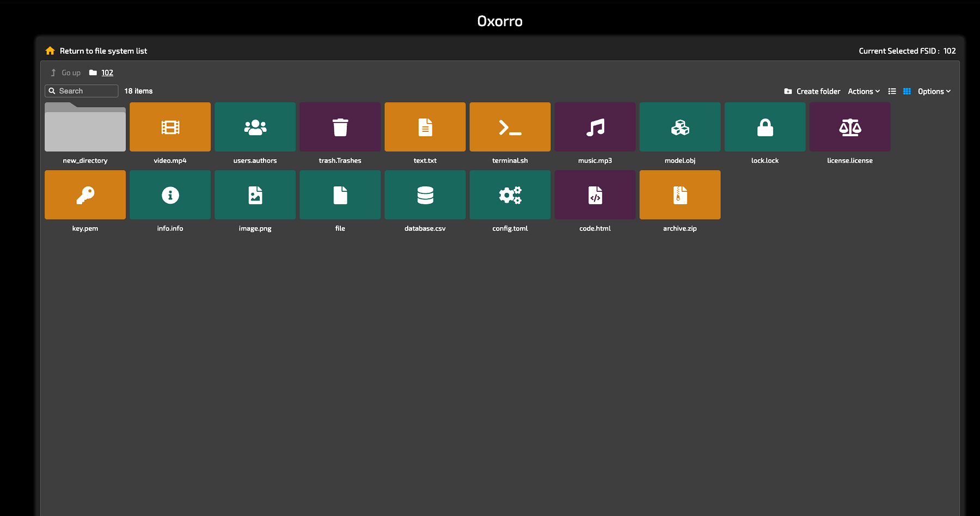Select the terminal.sh prompt tile
This screenshot has height=516, width=980.
pos(510,127)
